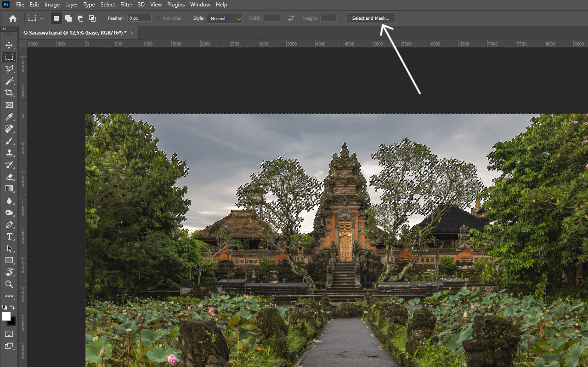Select the Magic Wand tool

9,81
